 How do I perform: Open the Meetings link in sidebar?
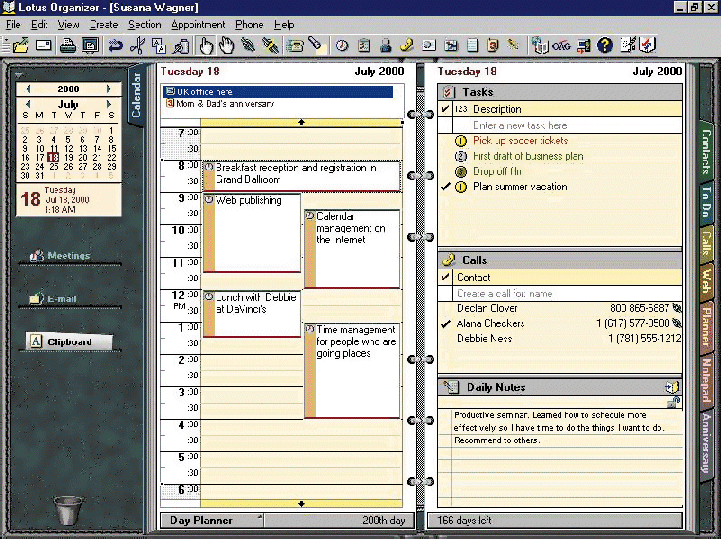coord(68,256)
